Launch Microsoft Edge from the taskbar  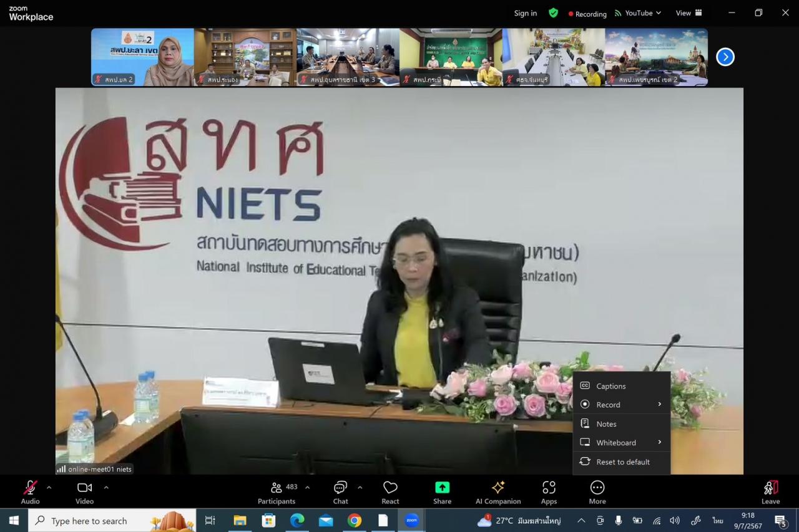click(297, 520)
